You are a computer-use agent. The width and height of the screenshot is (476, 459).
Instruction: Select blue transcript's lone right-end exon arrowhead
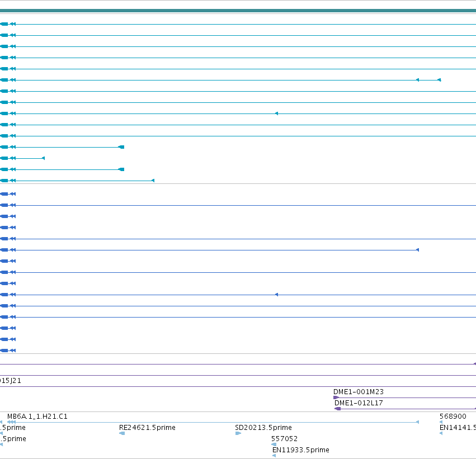click(x=417, y=250)
